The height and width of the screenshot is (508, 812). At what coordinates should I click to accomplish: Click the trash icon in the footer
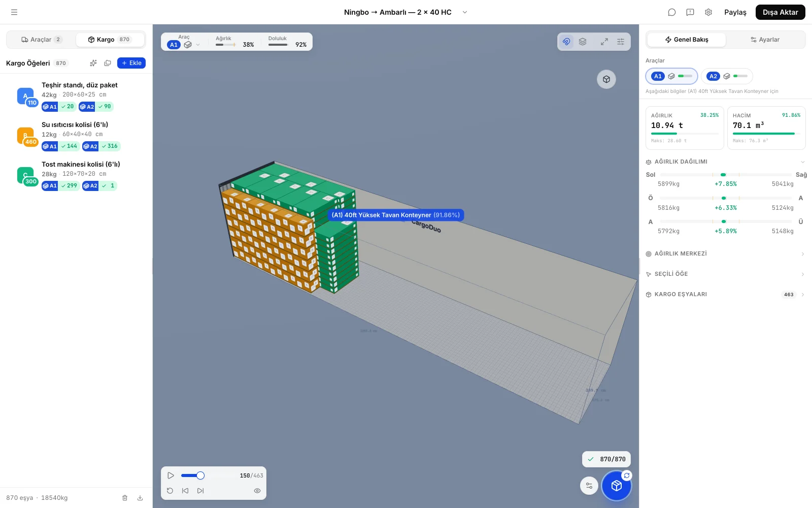click(125, 498)
